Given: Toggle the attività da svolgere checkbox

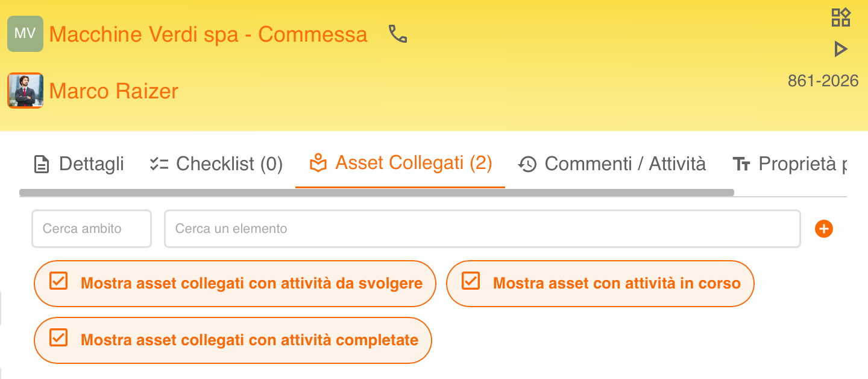Looking at the screenshot, I should pyautogui.click(x=58, y=281).
